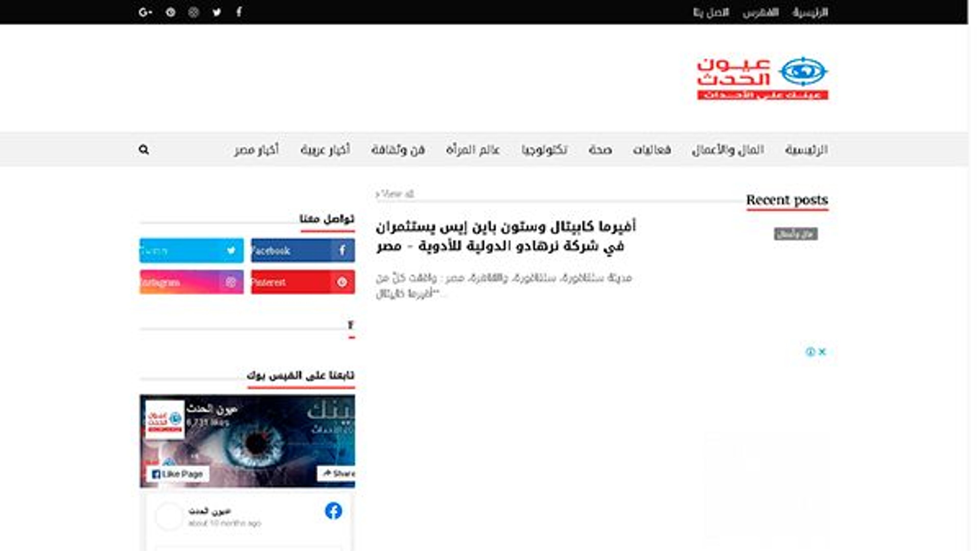This screenshot has height=551, width=980.
Task: Click the Pinterest icon on the red button
Action: click(342, 282)
